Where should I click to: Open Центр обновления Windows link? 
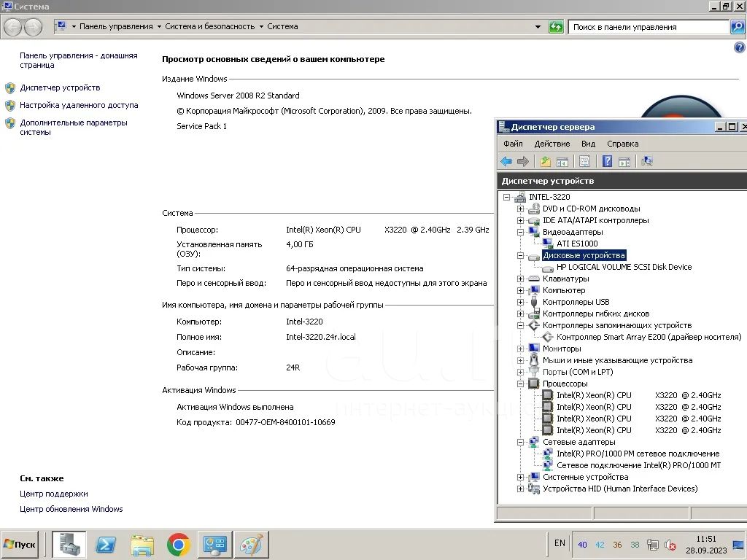(x=71, y=509)
